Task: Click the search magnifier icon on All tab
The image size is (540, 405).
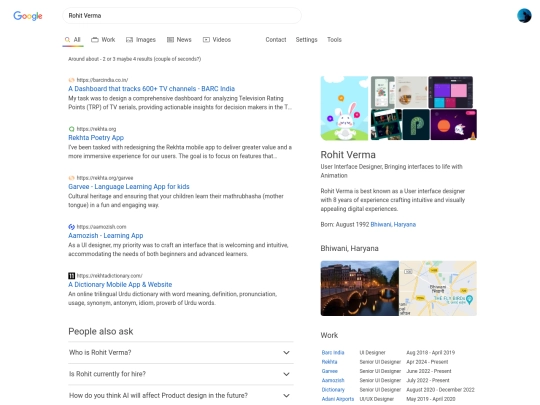Action: [68, 40]
